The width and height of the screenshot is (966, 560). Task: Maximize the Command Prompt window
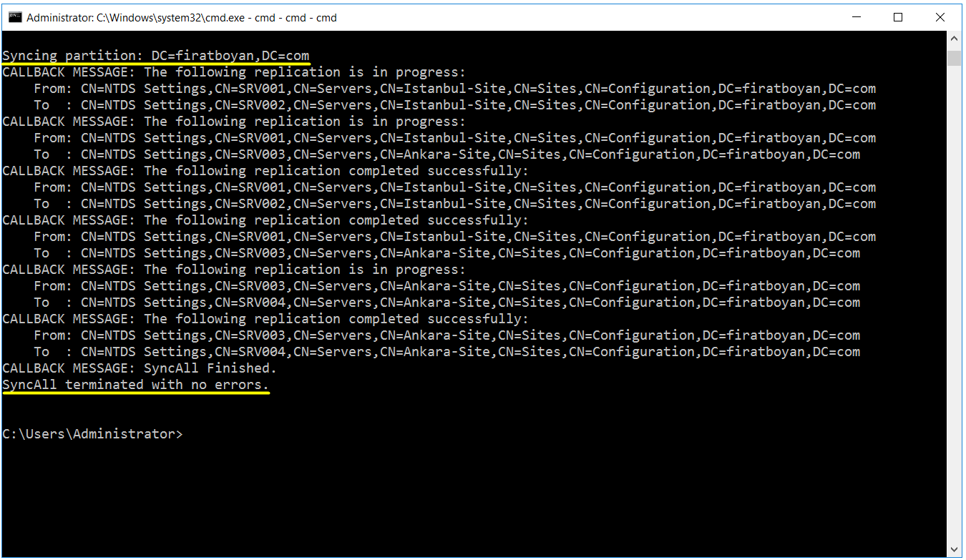898,17
